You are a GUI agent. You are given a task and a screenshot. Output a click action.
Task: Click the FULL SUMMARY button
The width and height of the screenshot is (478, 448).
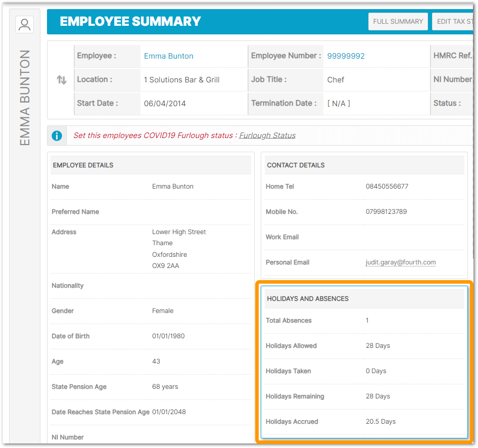coord(398,21)
